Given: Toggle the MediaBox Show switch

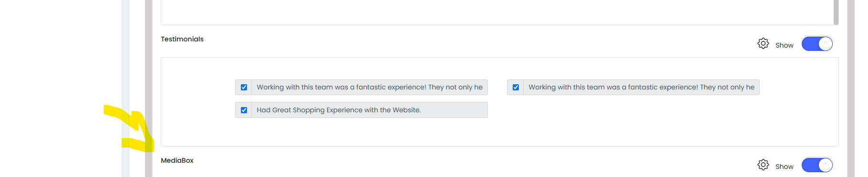Looking at the screenshot, I should [x=817, y=165].
